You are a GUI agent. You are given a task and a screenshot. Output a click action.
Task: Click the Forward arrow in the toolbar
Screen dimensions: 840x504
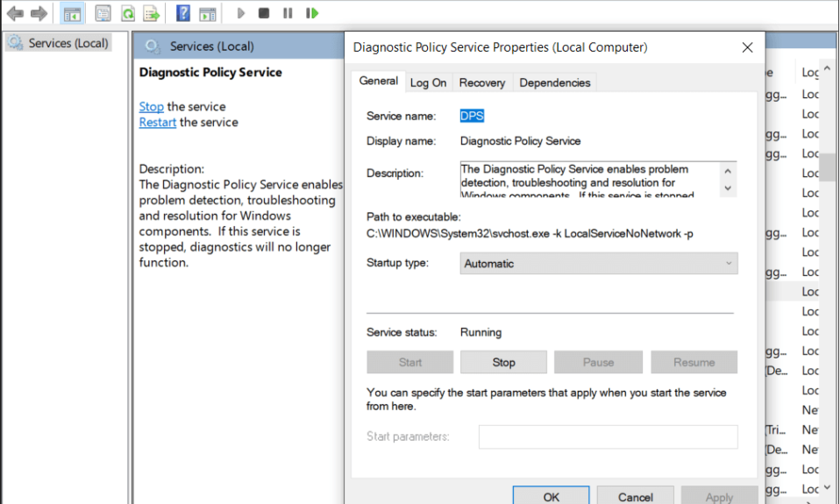click(x=39, y=13)
